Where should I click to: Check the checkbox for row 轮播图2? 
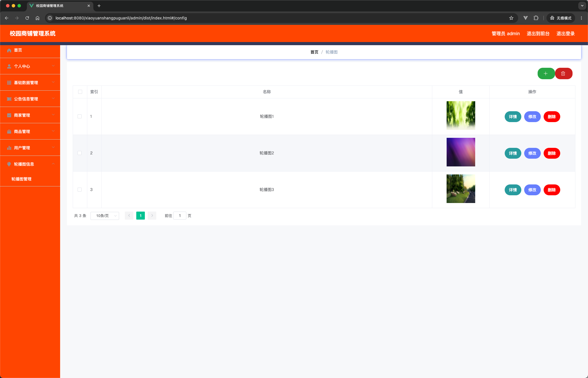(80, 153)
